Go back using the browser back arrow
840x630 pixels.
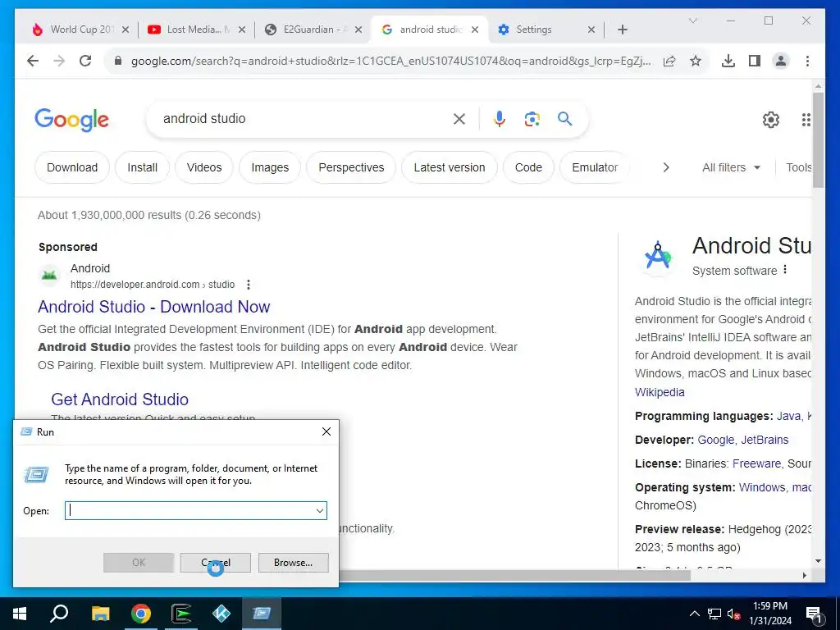(33, 61)
